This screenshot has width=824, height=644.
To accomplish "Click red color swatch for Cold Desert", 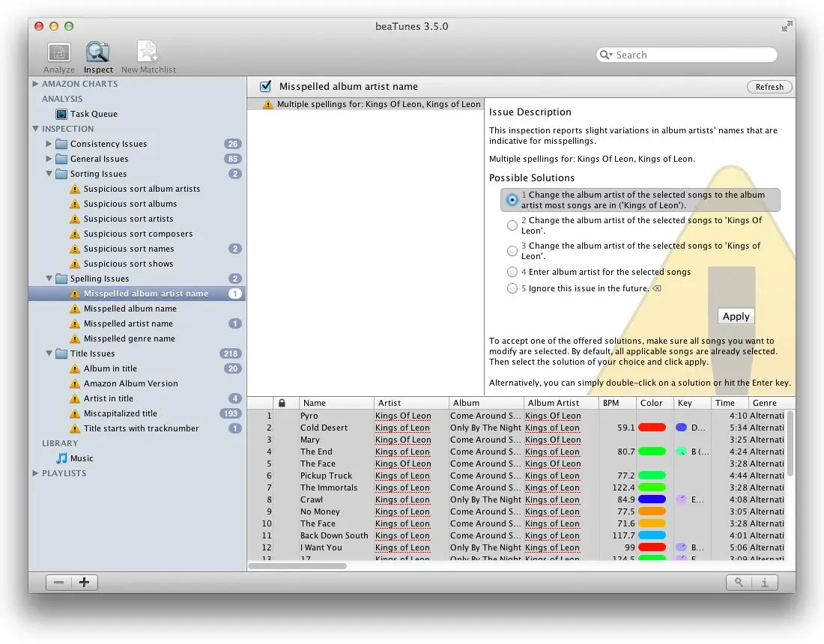I will point(652,428).
